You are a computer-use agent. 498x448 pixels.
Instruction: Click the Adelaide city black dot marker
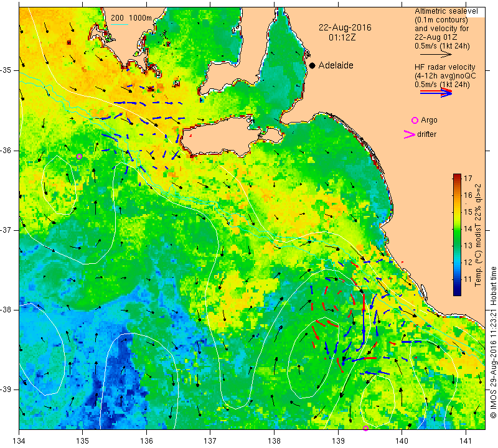[x=312, y=65]
